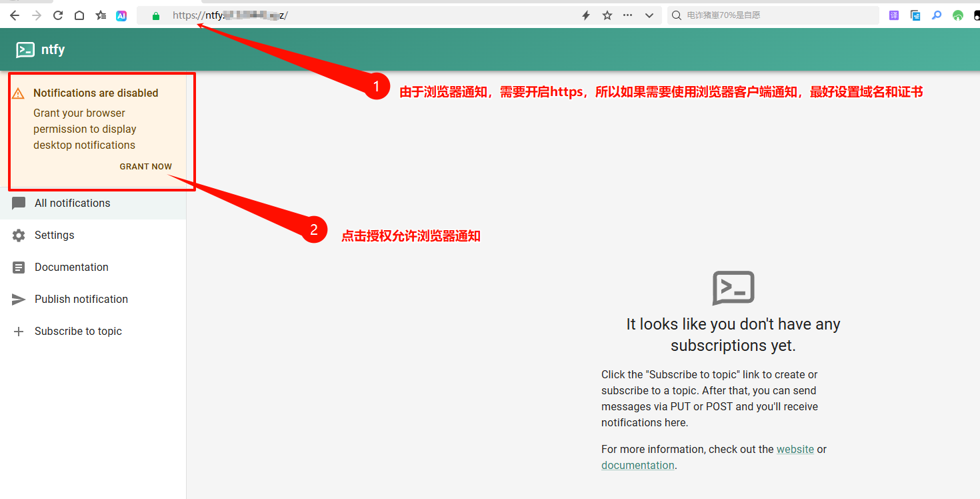The height and width of the screenshot is (499, 980).
Task: Open the browser home page icon
Action: (x=79, y=15)
